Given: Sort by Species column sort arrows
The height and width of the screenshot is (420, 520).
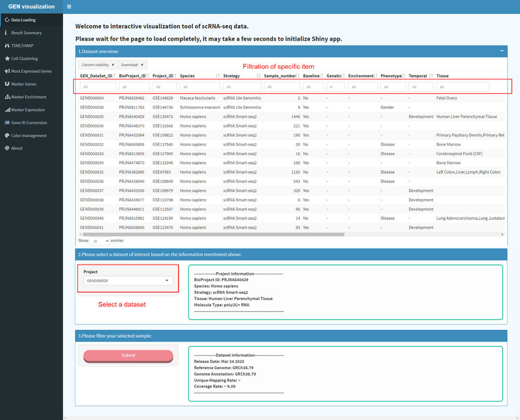Looking at the screenshot, I should 218,76.
